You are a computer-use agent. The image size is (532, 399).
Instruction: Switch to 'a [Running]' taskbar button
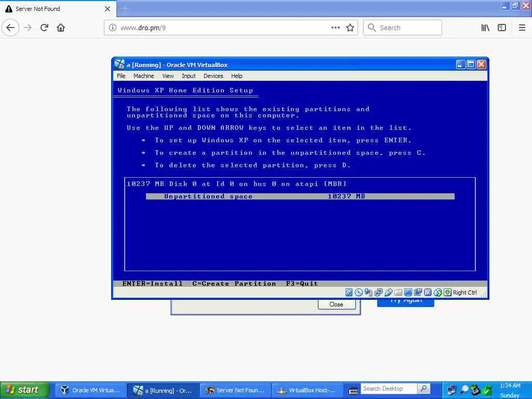pos(163,390)
